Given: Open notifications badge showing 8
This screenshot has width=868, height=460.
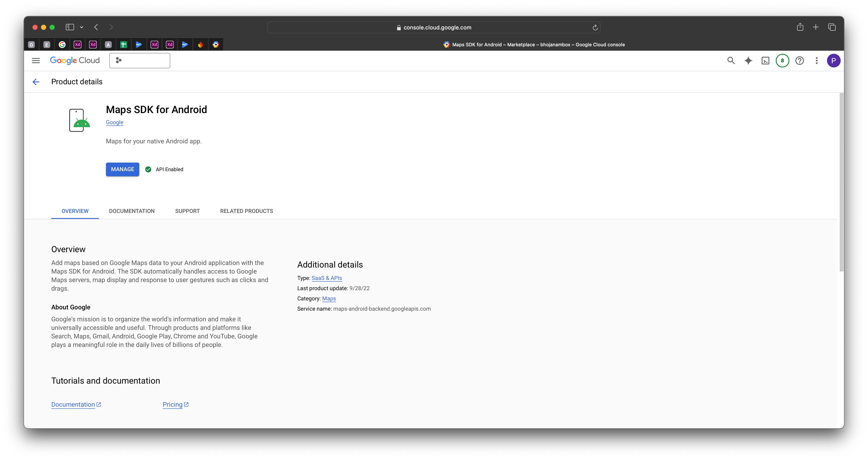Looking at the screenshot, I should [x=782, y=61].
